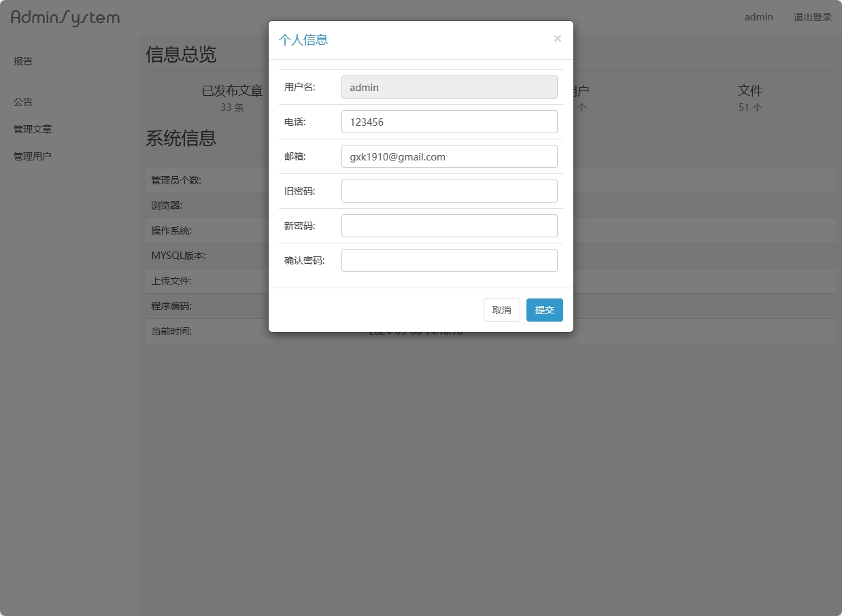Click 退出登录 to log out

tap(813, 17)
